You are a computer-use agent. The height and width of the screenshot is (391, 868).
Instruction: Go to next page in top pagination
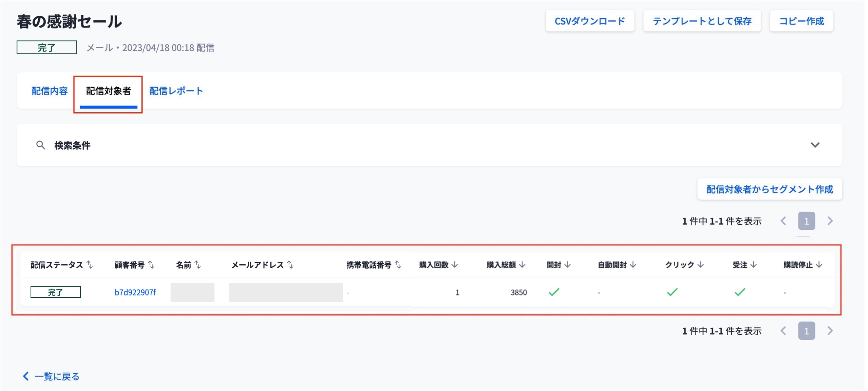(x=830, y=221)
